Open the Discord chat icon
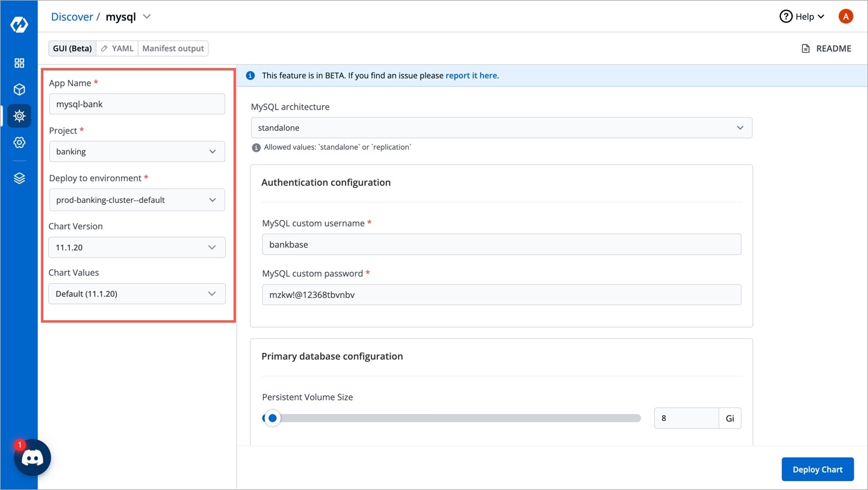The width and height of the screenshot is (868, 490). [x=33, y=458]
